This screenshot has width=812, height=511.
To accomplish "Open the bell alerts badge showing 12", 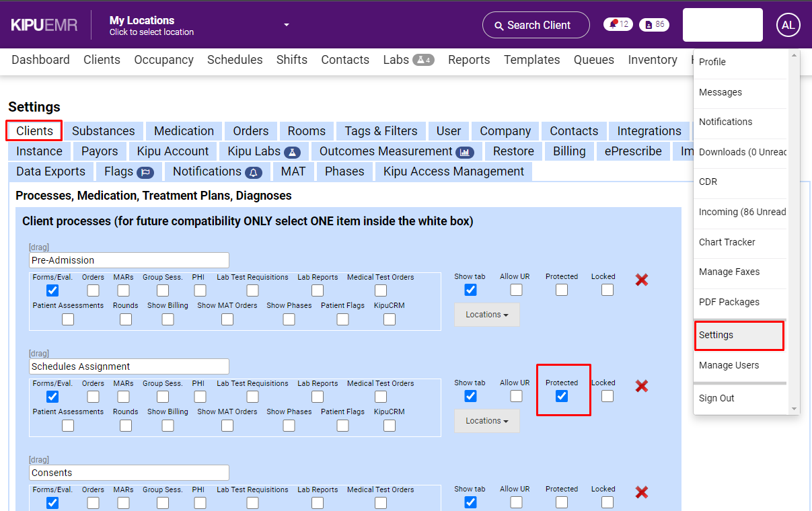I will click(x=618, y=25).
